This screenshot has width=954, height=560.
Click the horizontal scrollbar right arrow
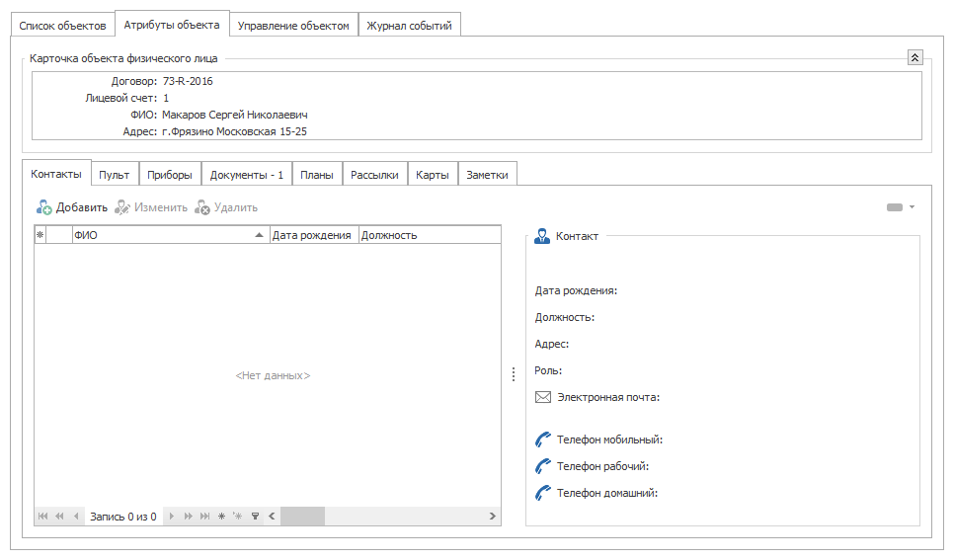492,517
